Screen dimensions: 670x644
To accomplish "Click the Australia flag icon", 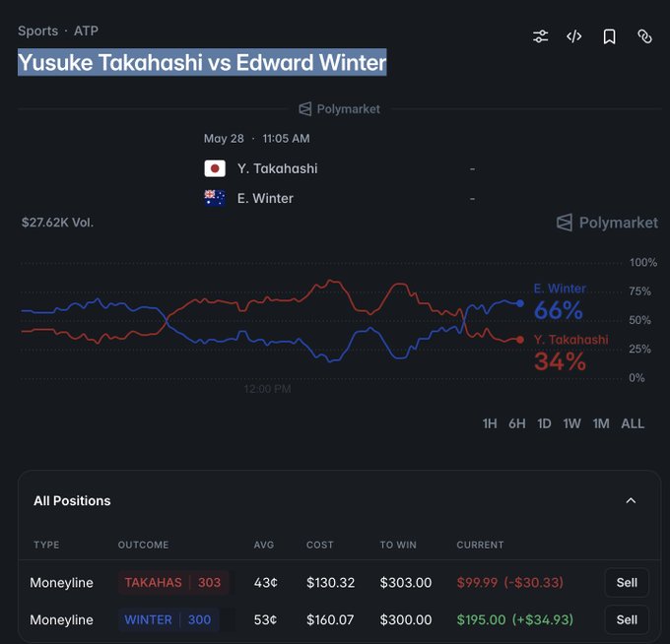I will [x=215, y=198].
